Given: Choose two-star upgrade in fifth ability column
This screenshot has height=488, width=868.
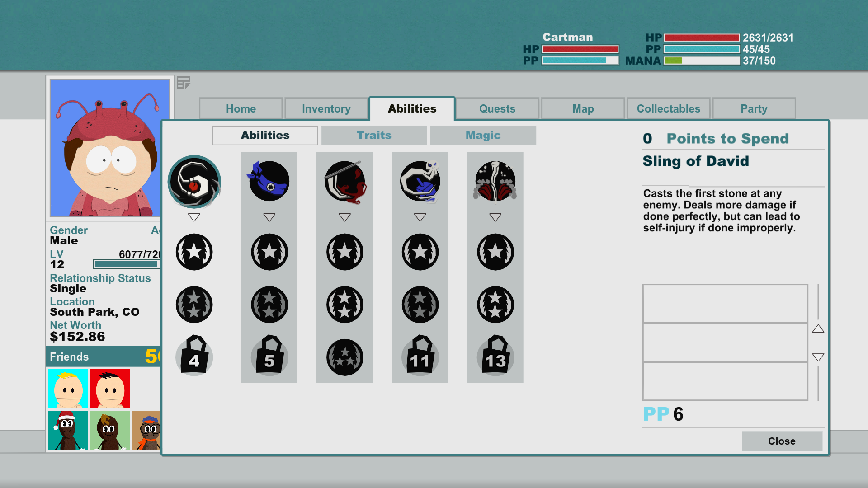Looking at the screenshot, I should tap(495, 305).
